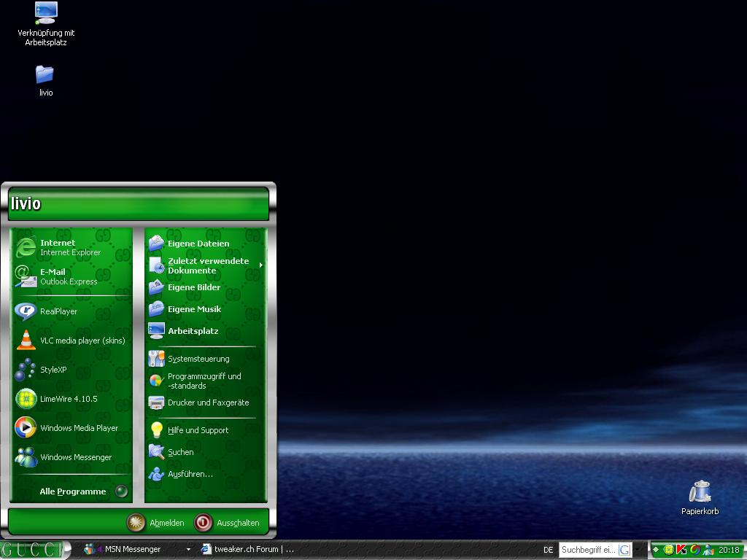Click the Google search field in taskbar
747x560 pixels.
coord(588,550)
